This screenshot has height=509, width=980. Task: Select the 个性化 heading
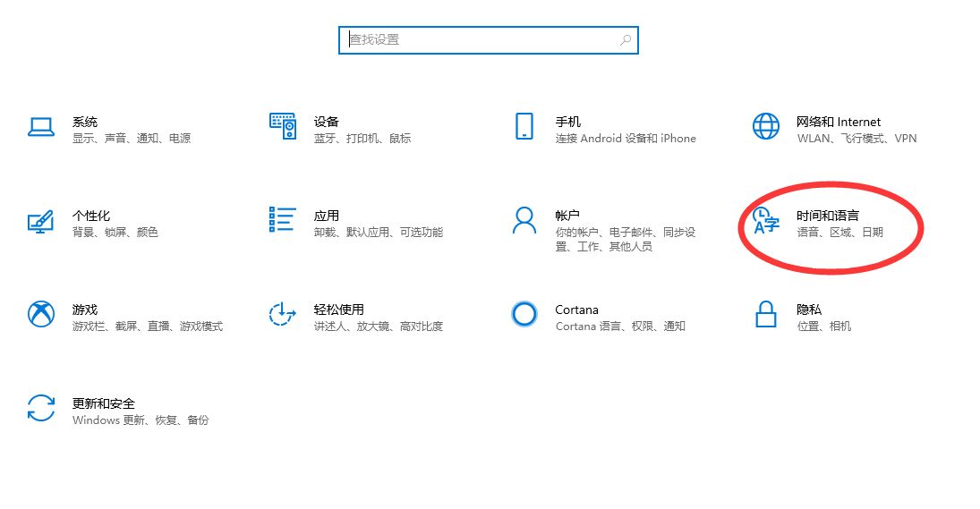91,216
